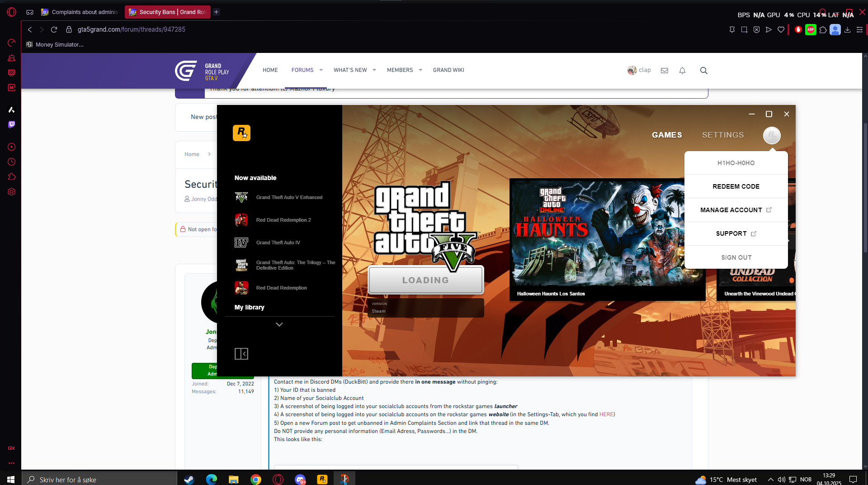868x485 pixels.
Task: Open the MEMBERS dropdown arrow
Action: pos(420,70)
